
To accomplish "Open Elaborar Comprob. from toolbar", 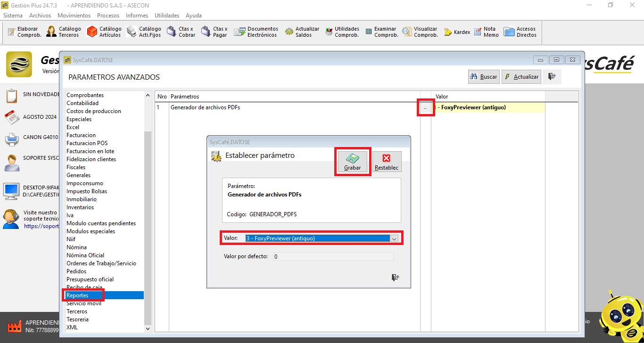I will click(x=25, y=32).
